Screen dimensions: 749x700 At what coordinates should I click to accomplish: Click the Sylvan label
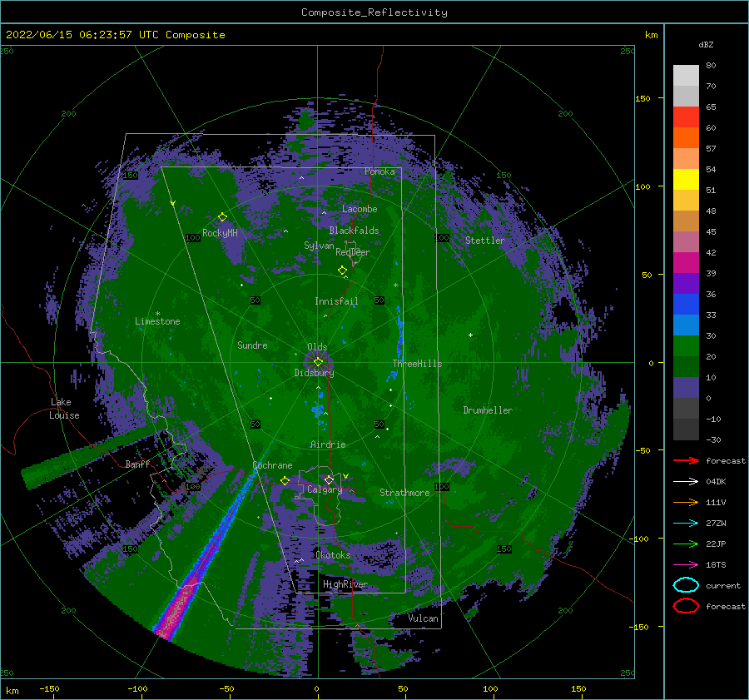319,246
